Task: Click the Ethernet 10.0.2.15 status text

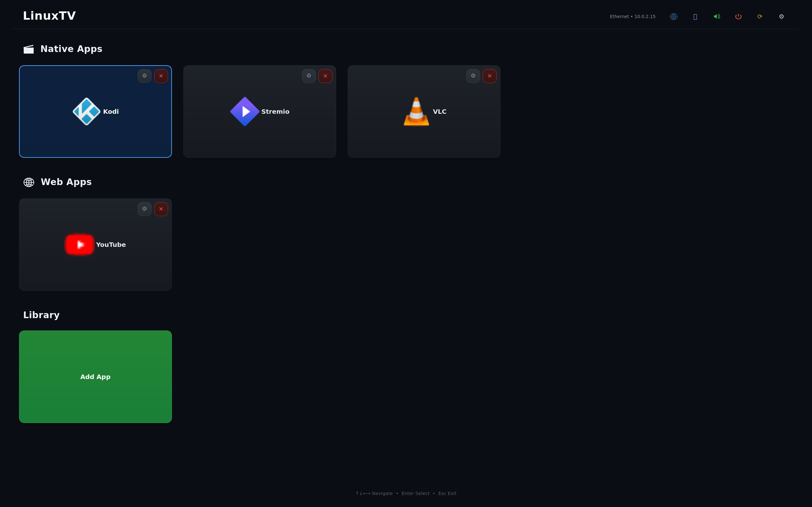Action: pyautogui.click(x=632, y=16)
